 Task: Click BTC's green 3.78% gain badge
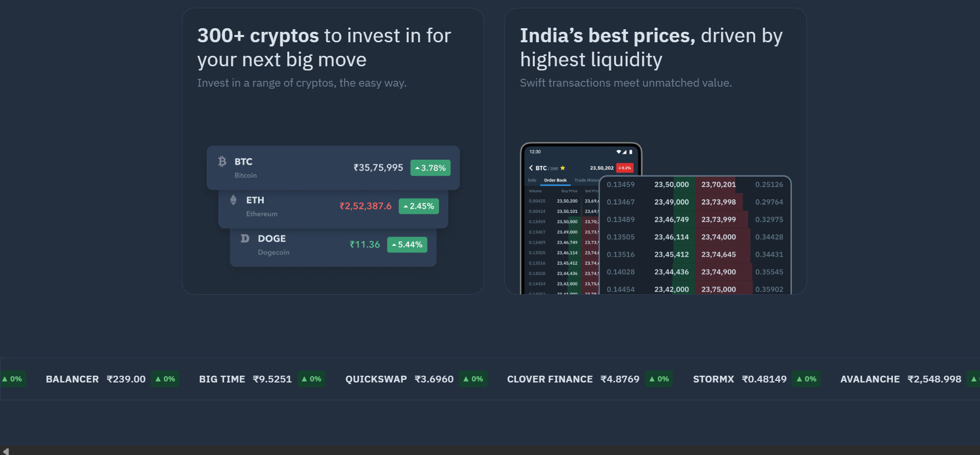(x=430, y=167)
